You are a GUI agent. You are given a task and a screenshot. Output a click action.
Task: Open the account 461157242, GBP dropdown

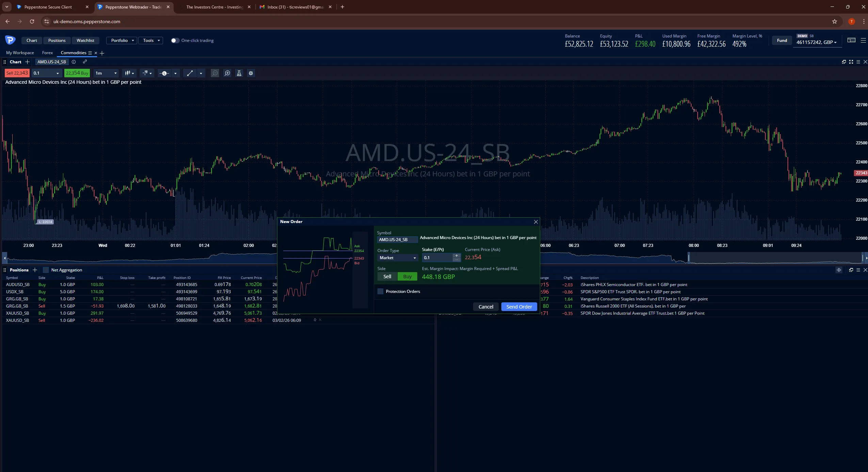(817, 43)
